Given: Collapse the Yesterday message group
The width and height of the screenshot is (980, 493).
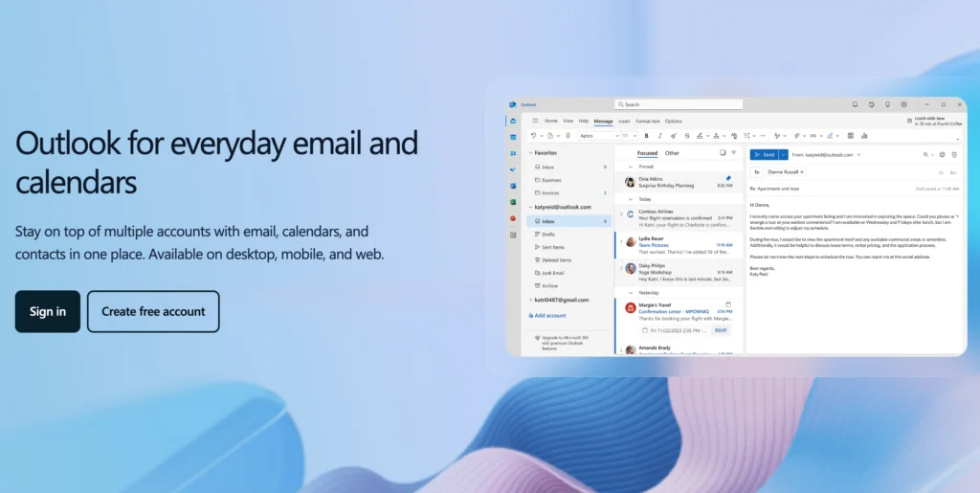Looking at the screenshot, I should coord(631,292).
